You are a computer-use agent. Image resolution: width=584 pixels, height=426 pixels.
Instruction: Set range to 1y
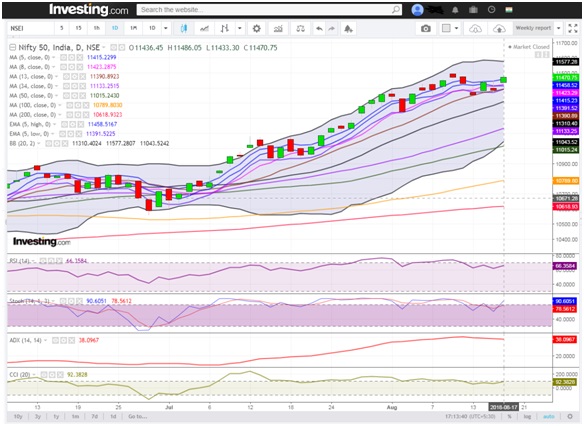coord(56,416)
